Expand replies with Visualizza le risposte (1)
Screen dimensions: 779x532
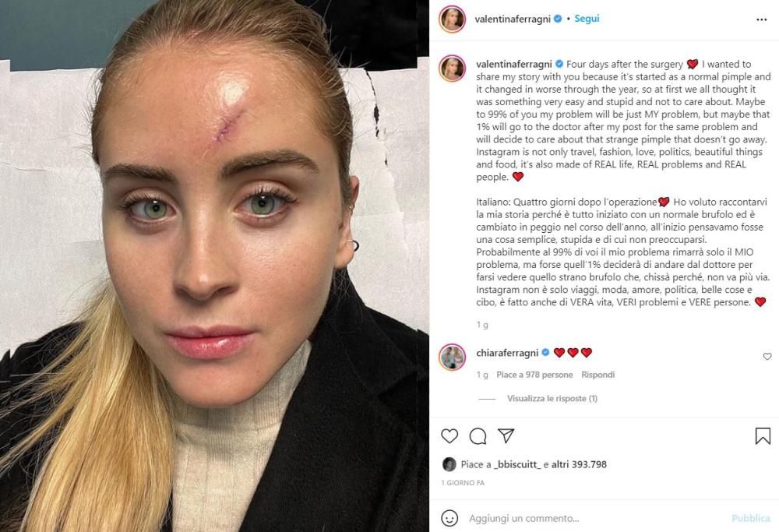click(x=552, y=398)
